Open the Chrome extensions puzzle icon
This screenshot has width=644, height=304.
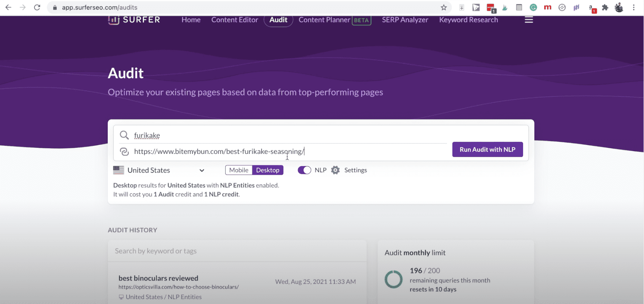(605, 7)
